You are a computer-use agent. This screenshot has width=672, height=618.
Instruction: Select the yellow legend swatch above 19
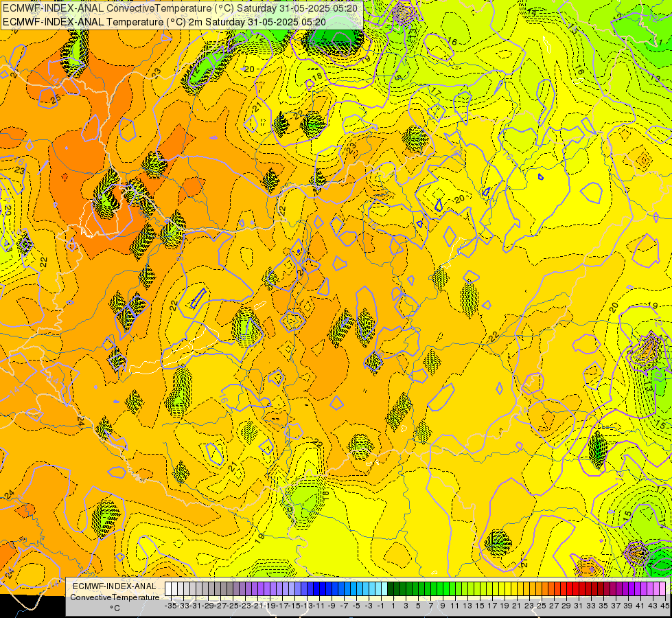pyautogui.click(x=502, y=588)
